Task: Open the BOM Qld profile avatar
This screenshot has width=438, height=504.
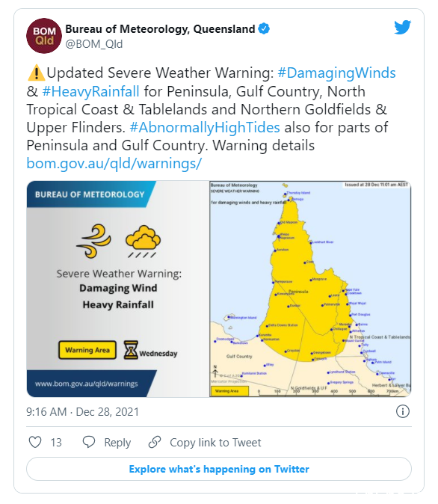Action: pyautogui.click(x=44, y=36)
